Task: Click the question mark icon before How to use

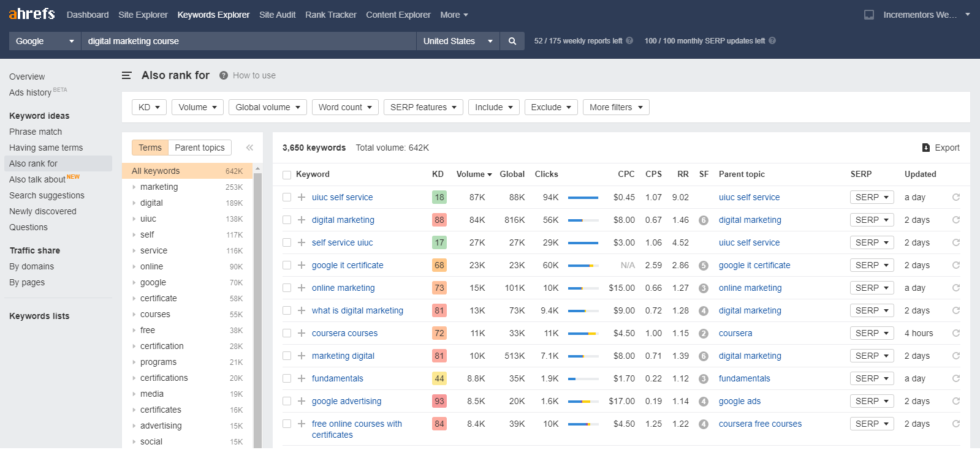Action: click(224, 75)
